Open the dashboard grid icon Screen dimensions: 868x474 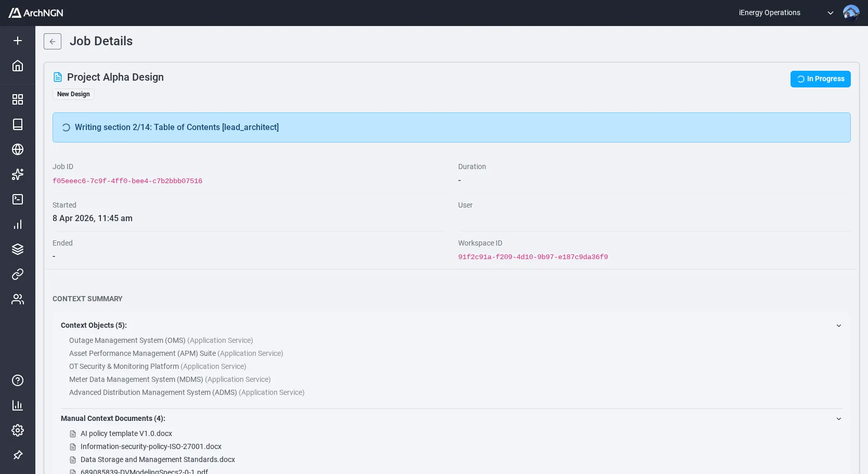click(17, 99)
